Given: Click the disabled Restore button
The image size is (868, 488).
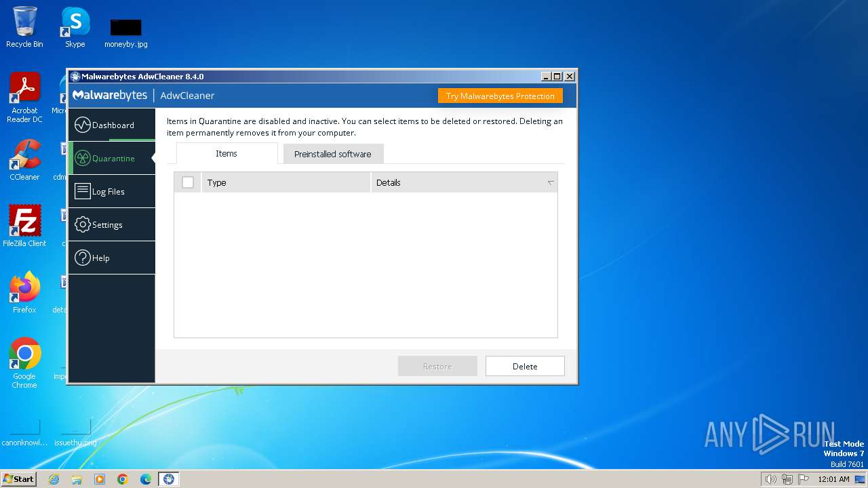Looking at the screenshot, I should (x=437, y=366).
